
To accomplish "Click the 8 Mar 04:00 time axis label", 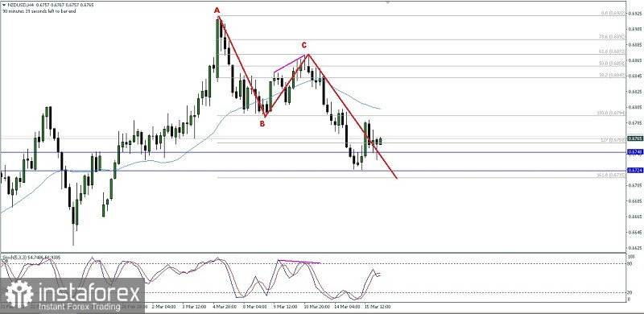I will 254,307.
